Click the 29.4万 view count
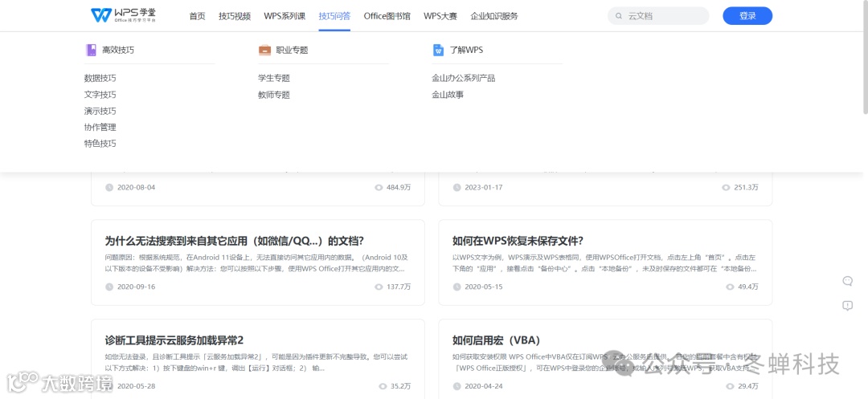 (x=748, y=386)
